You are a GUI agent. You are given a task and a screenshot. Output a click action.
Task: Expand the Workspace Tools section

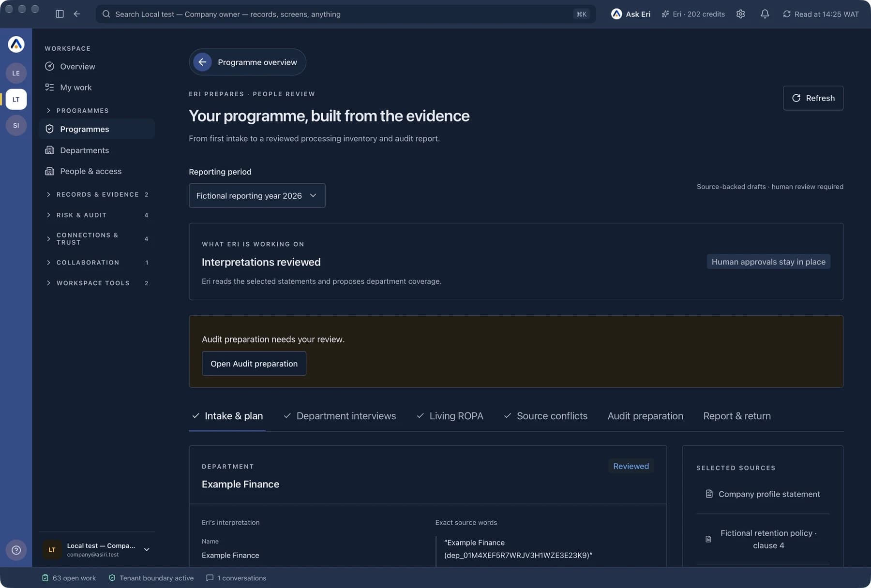(x=97, y=283)
